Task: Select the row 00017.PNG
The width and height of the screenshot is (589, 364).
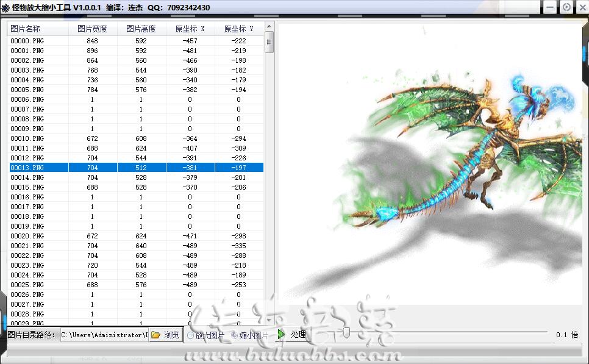Action: (x=135, y=207)
